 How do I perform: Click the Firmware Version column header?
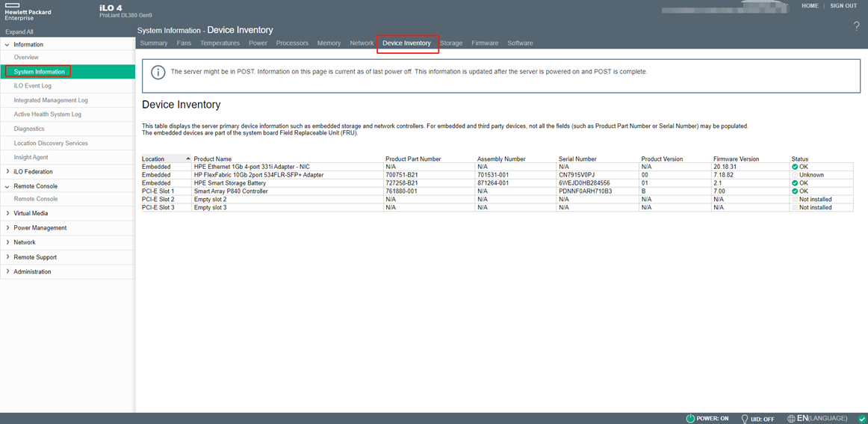coord(736,159)
